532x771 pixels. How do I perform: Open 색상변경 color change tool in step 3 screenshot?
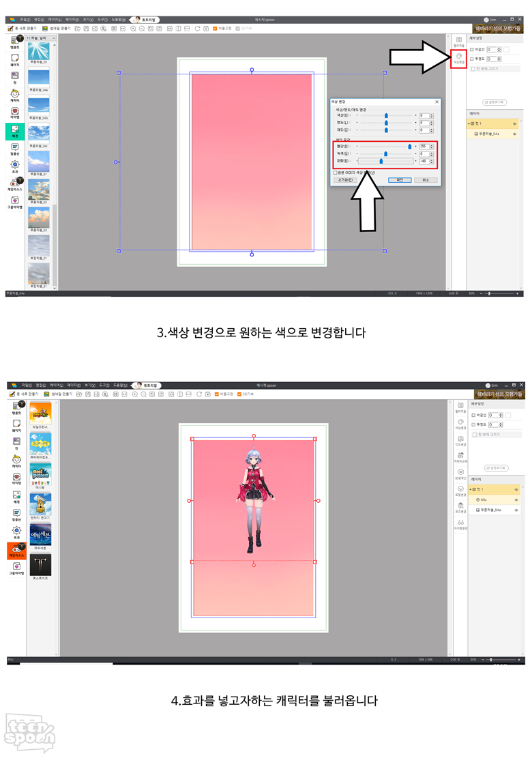point(459,59)
